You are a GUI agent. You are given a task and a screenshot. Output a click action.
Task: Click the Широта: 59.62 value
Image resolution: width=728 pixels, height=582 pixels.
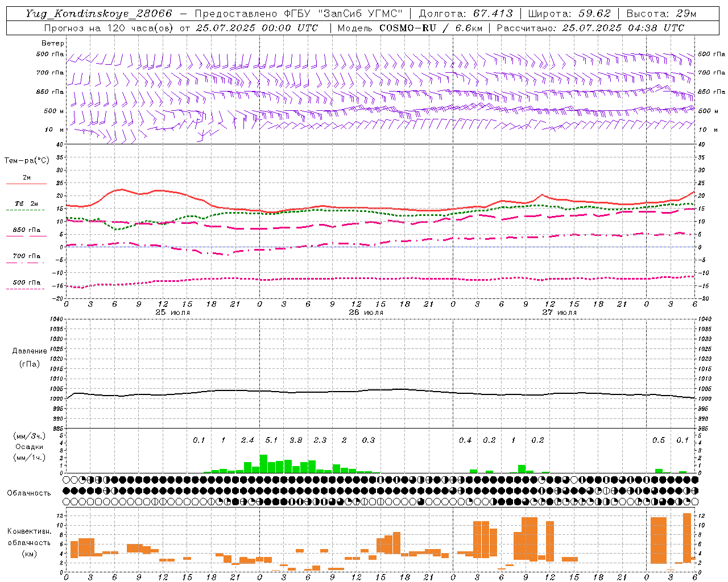click(569, 14)
